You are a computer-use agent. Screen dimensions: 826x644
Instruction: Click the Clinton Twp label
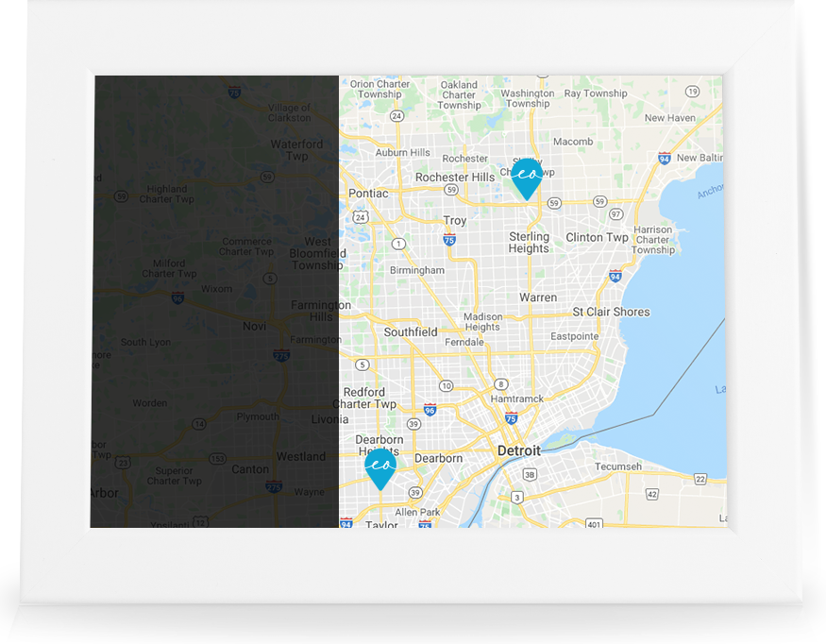[x=597, y=238]
